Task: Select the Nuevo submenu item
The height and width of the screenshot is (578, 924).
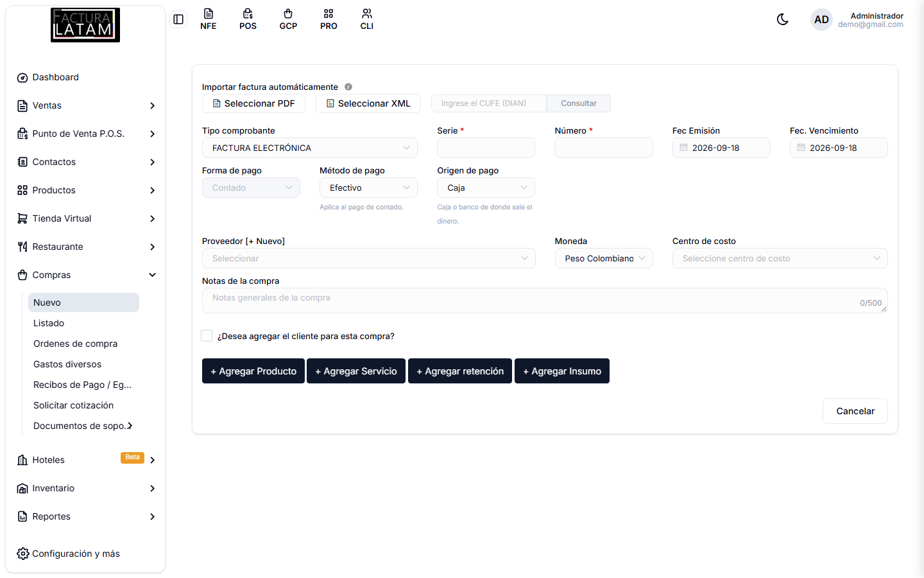Action: (x=83, y=302)
